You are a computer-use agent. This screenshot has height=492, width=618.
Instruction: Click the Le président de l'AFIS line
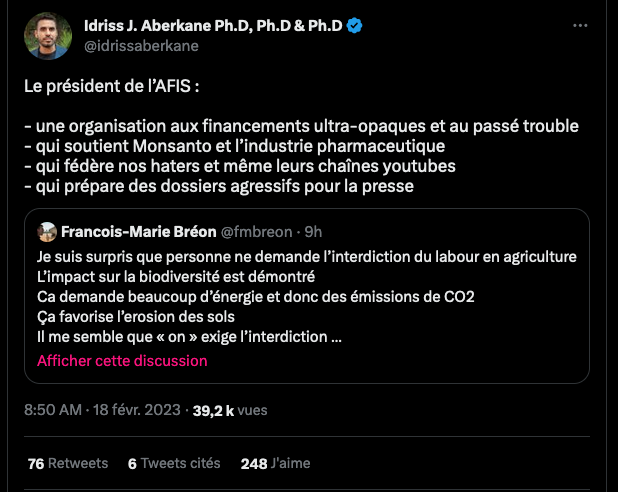pos(112,86)
